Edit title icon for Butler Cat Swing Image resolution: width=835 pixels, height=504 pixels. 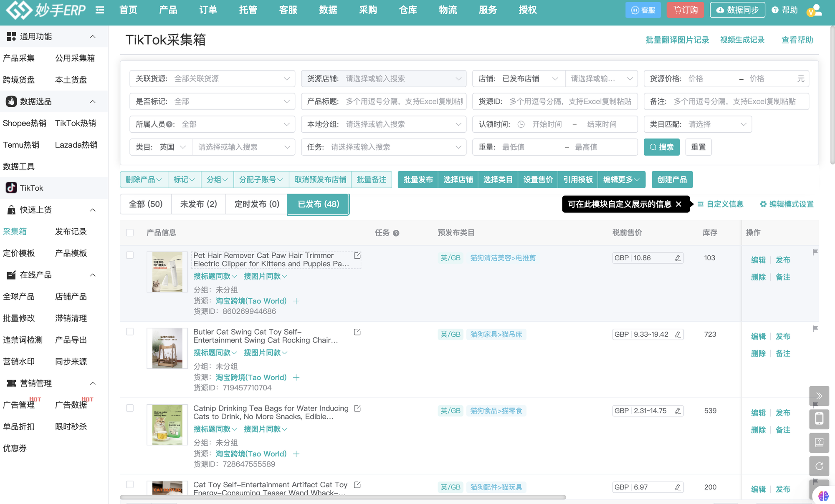[357, 332]
